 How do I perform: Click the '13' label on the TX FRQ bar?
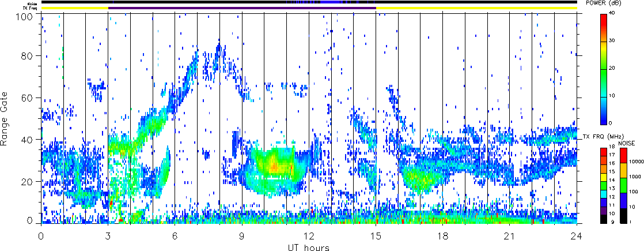[x=612, y=189]
